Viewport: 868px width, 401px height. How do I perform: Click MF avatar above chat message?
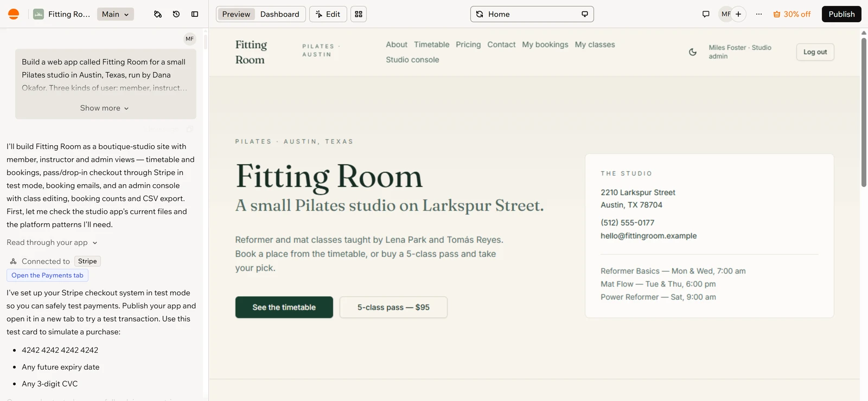click(x=189, y=38)
